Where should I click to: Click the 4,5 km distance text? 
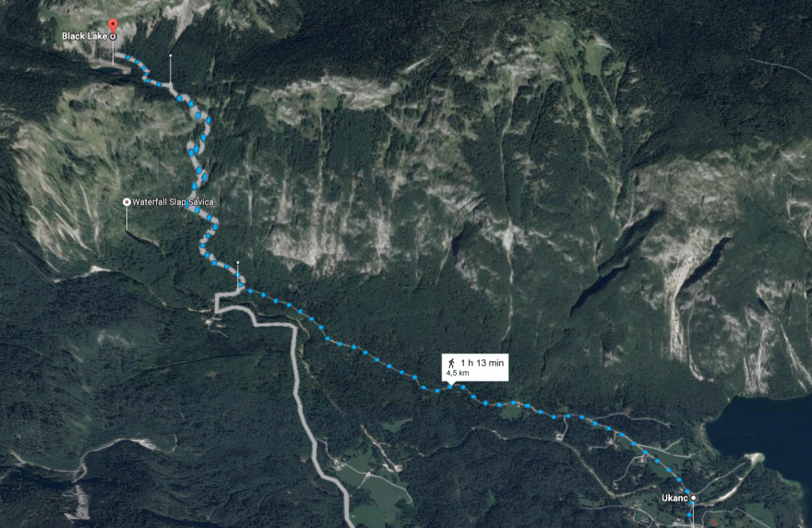[x=458, y=373]
